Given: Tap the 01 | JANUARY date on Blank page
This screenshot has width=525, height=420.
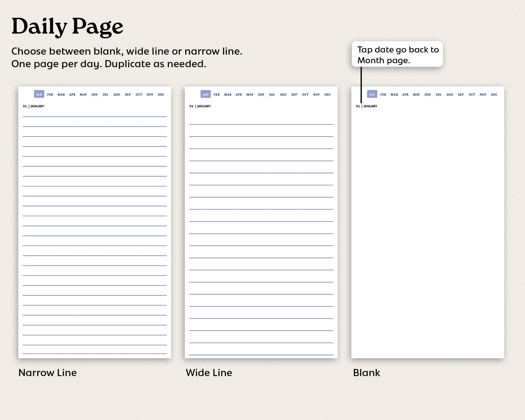Looking at the screenshot, I should pyautogui.click(x=367, y=106).
